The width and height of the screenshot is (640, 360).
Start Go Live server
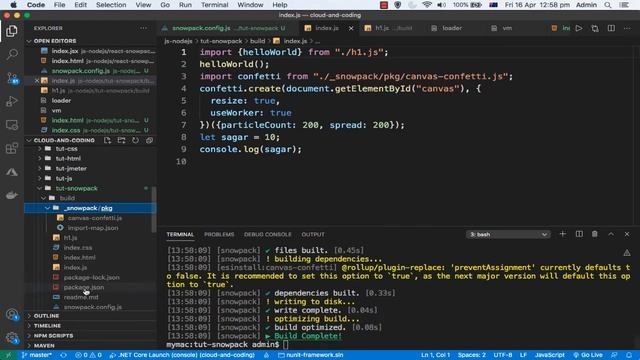pyautogui.click(x=588, y=355)
